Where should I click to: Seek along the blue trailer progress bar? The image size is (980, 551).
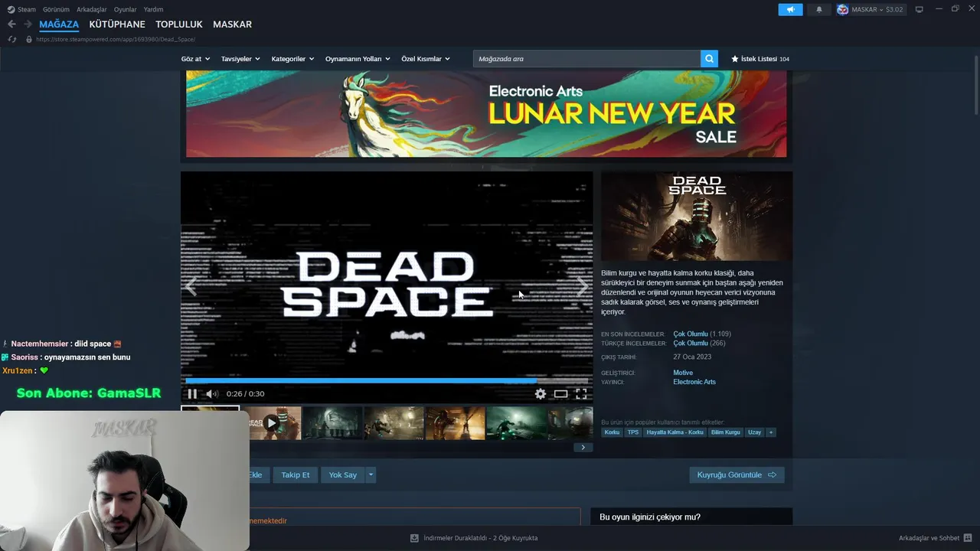coord(387,380)
